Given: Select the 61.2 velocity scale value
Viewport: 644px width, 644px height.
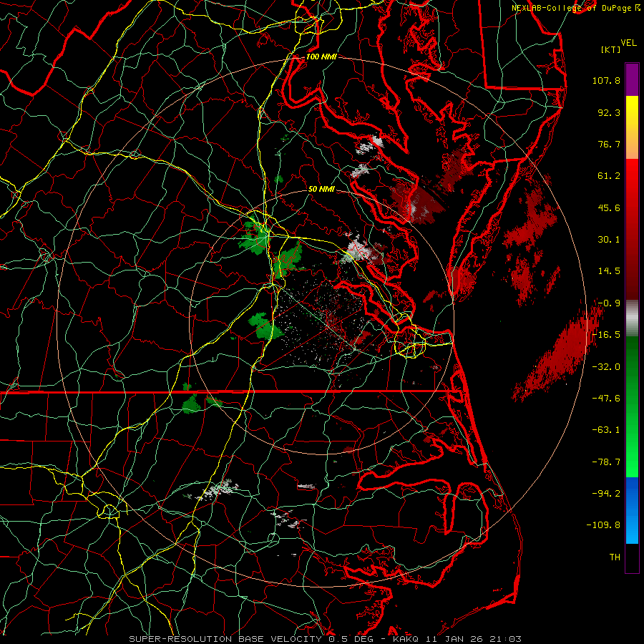Looking at the screenshot, I should point(609,176).
